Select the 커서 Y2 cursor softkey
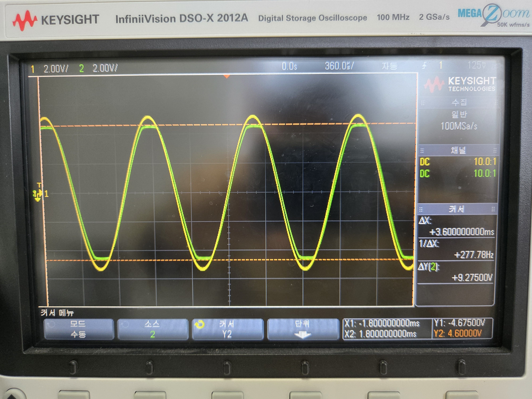The width and height of the screenshot is (532, 399). click(227, 329)
